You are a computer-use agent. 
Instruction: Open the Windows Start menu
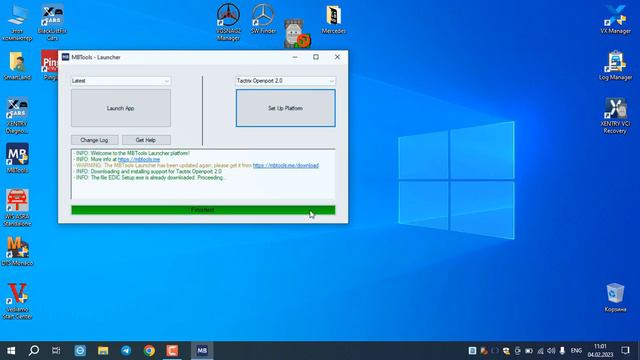point(11,350)
